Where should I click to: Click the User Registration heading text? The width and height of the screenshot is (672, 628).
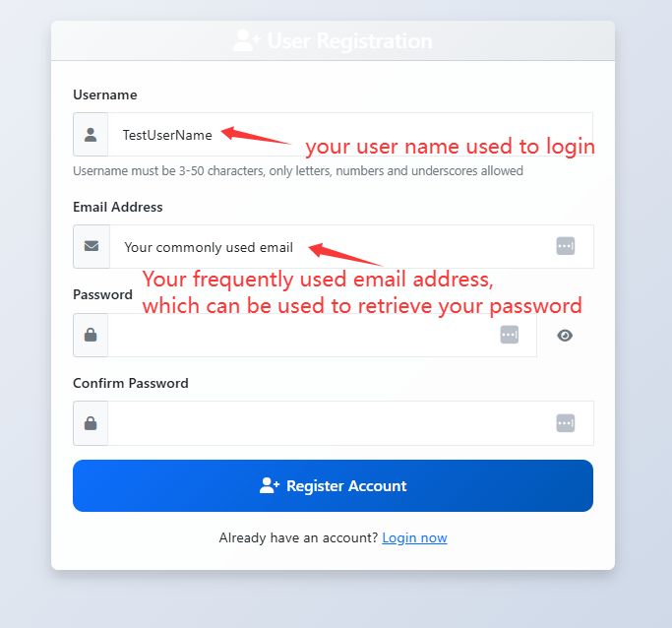(349, 41)
